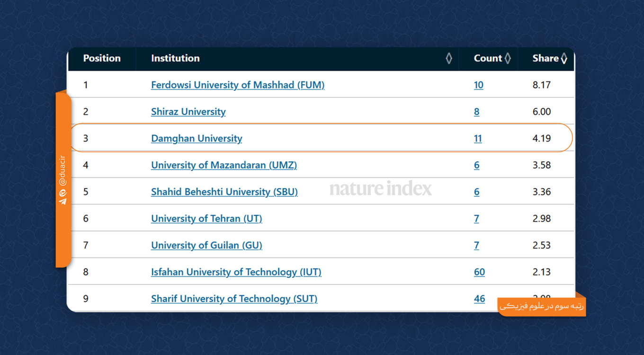Open Isfahan University of Technology link
644x355 pixels.
point(236,272)
